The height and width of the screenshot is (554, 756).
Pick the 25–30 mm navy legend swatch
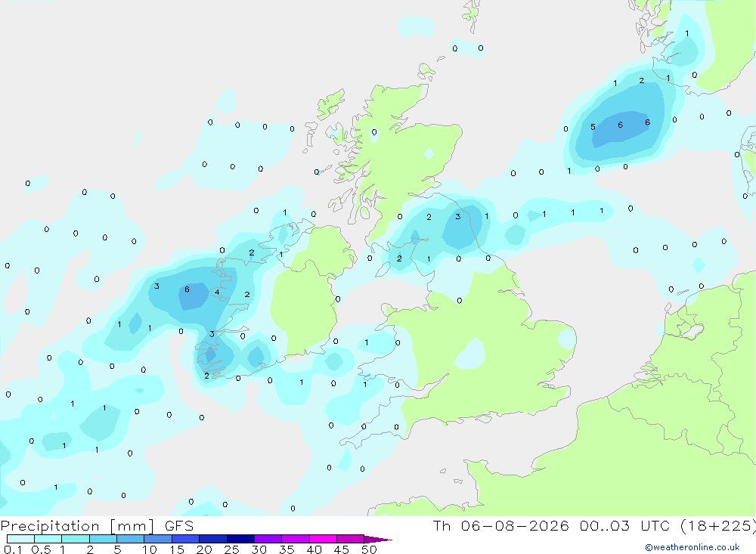click(x=240, y=539)
